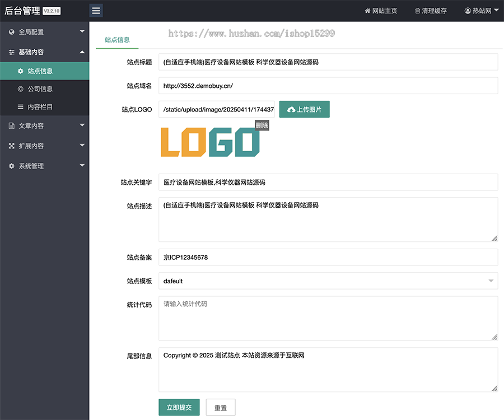Image resolution: width=504 pixels, height=420 pixels.
Task: Click the 重置 reset button
Action: [221, 407]
